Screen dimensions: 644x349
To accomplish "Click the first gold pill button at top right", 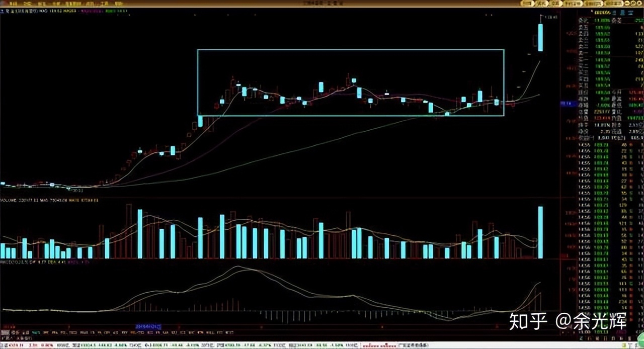I will click(526, 4).
